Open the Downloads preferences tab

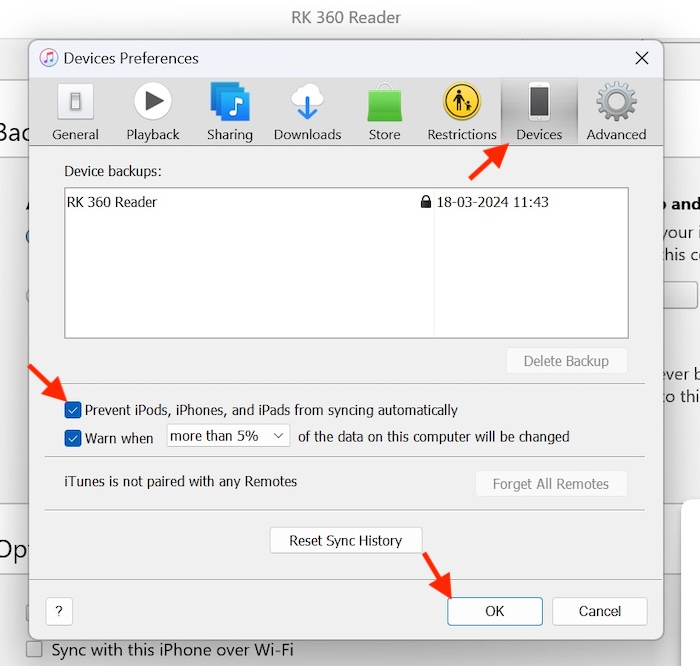click(x=308, y=112)
